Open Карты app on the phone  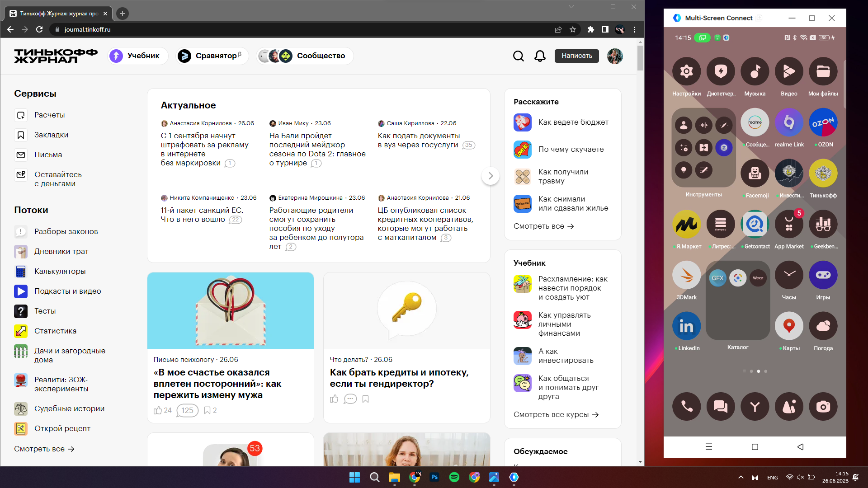789,326
